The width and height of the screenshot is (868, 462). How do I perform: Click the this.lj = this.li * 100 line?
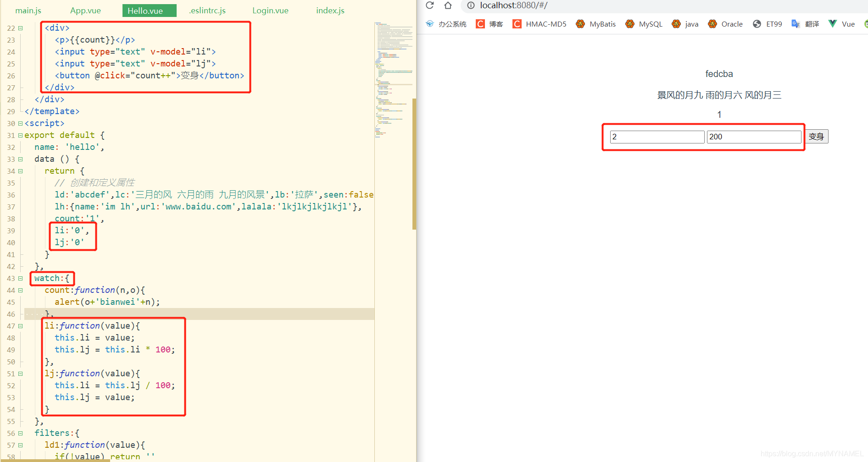click(x=115, y=350)
